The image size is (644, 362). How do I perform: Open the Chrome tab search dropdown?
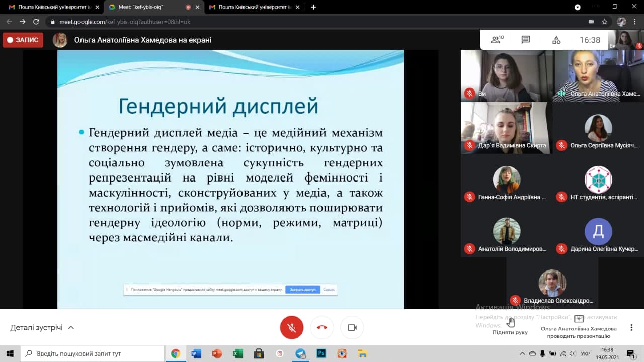[578, 7]
